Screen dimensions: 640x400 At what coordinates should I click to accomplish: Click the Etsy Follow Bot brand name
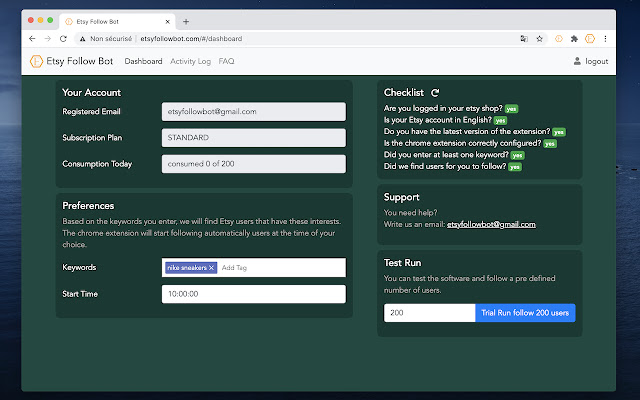80,61
